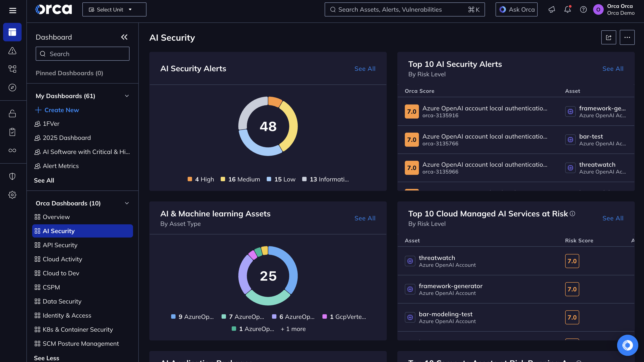
Task: Click the Ask Orca button
Action: tap(516, 9)
